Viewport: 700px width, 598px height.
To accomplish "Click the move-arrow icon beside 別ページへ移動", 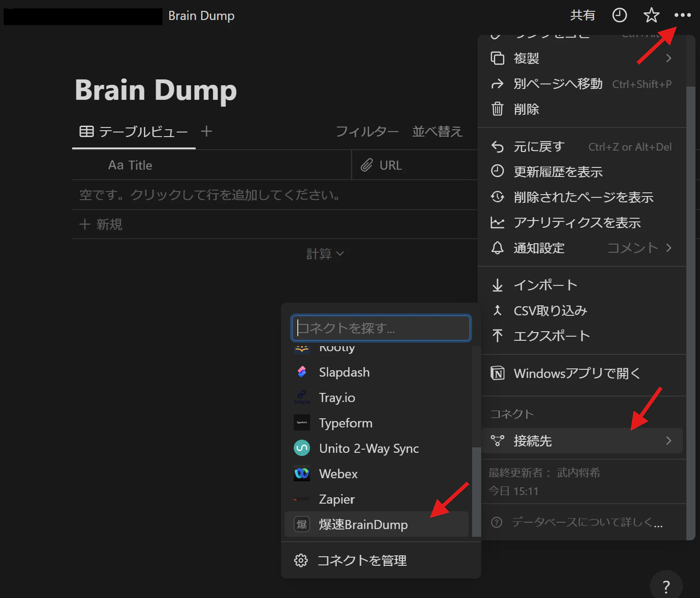I will coord(498,84).
